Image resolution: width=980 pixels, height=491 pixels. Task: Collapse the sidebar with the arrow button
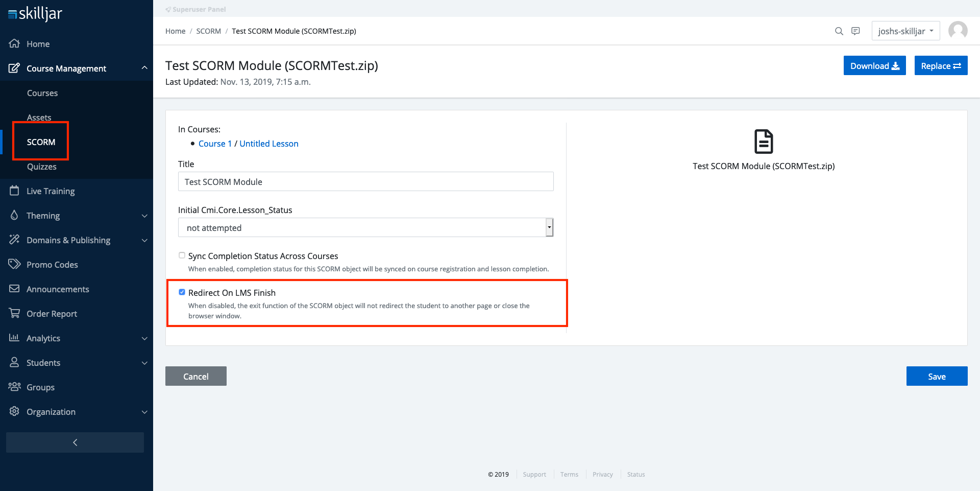[75, 442]
